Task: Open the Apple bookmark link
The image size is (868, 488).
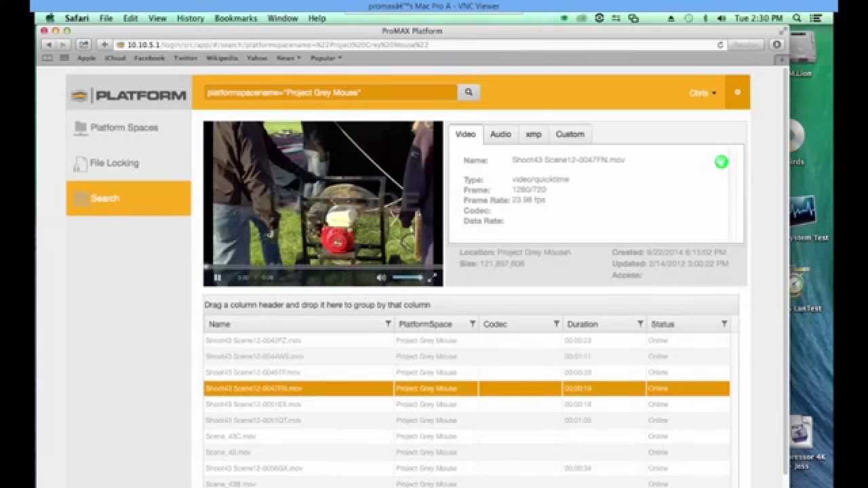Action: [86, 58]
